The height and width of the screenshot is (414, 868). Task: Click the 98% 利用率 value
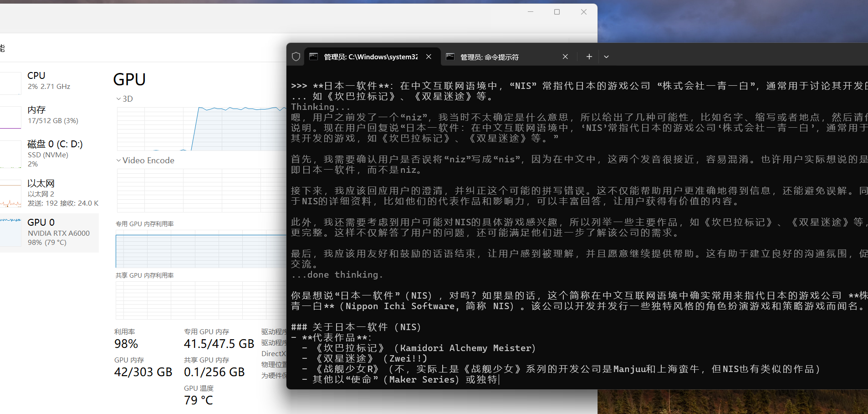(x=126, y=344)
